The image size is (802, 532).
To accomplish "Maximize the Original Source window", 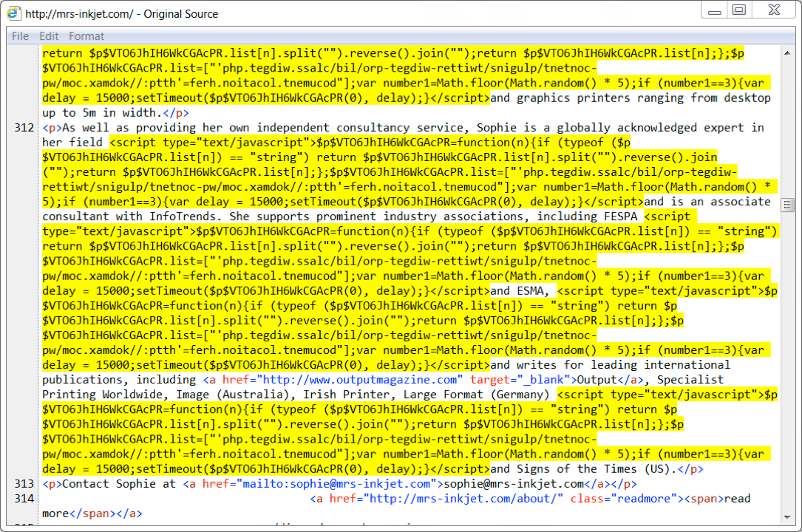I will [x=739, y=11].
